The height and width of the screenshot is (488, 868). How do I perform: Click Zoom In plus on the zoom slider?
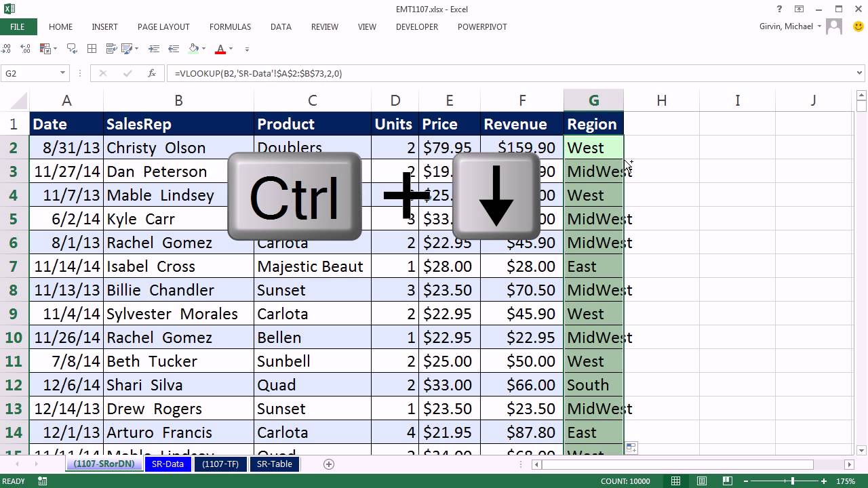pyautogui.click(x=823, y=481)
